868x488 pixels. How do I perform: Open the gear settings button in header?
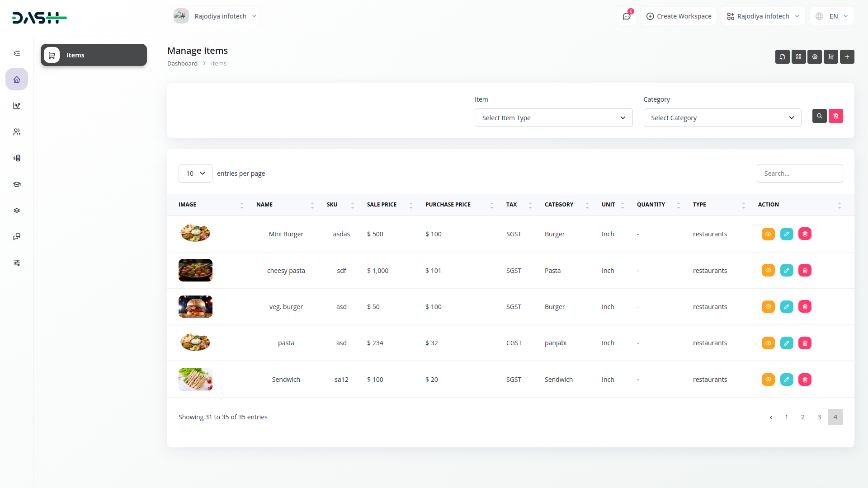click(x=815, y=56)
